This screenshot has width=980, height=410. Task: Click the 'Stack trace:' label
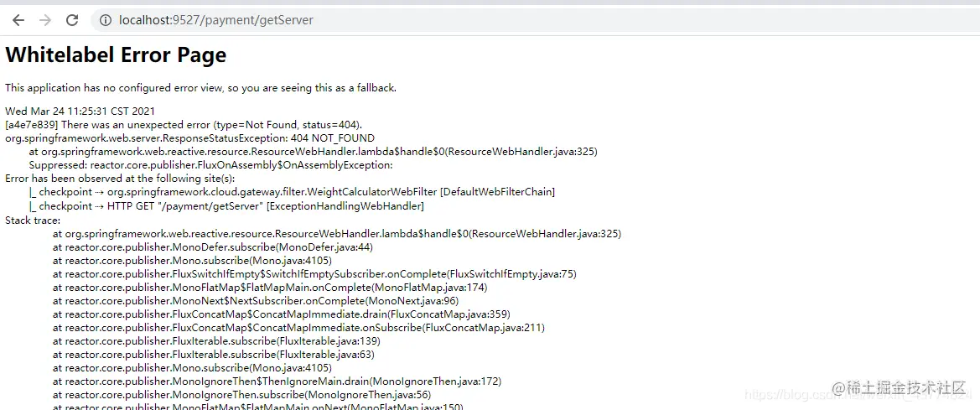pyautogui.click(x=34, y=220)
